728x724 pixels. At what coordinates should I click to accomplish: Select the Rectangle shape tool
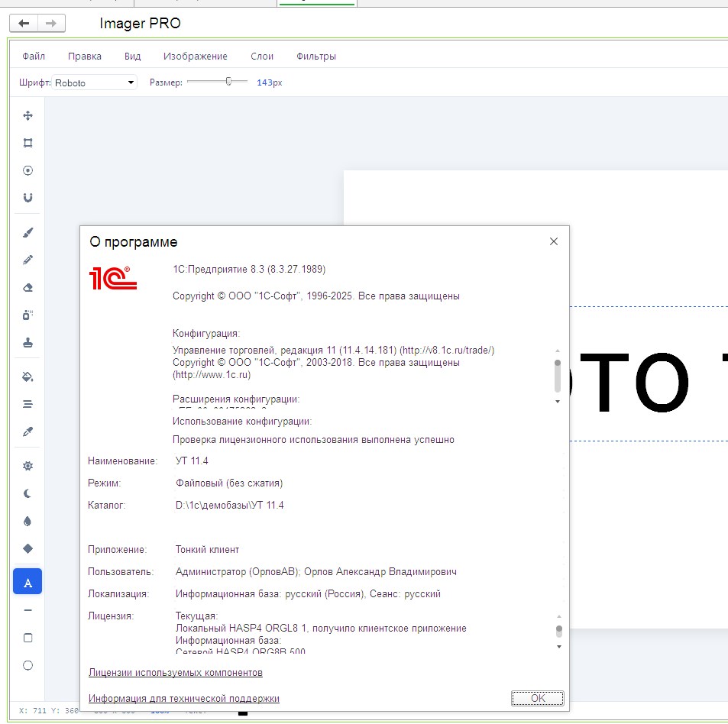pyautogui.click(x=28, y=638)
